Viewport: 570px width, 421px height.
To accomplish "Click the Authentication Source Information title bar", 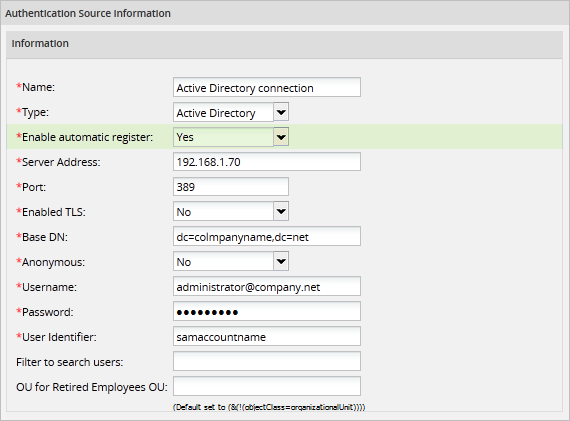I will point(285,13).
